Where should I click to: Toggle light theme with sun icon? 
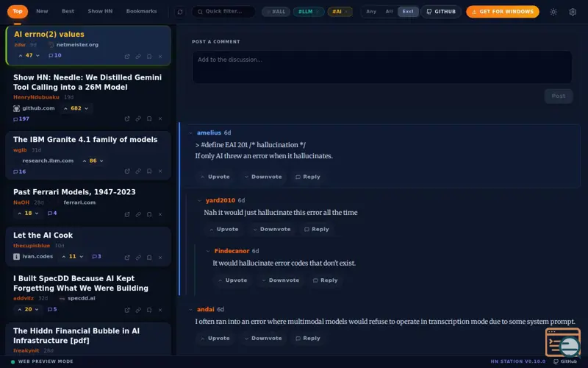(x=553, y=12)
